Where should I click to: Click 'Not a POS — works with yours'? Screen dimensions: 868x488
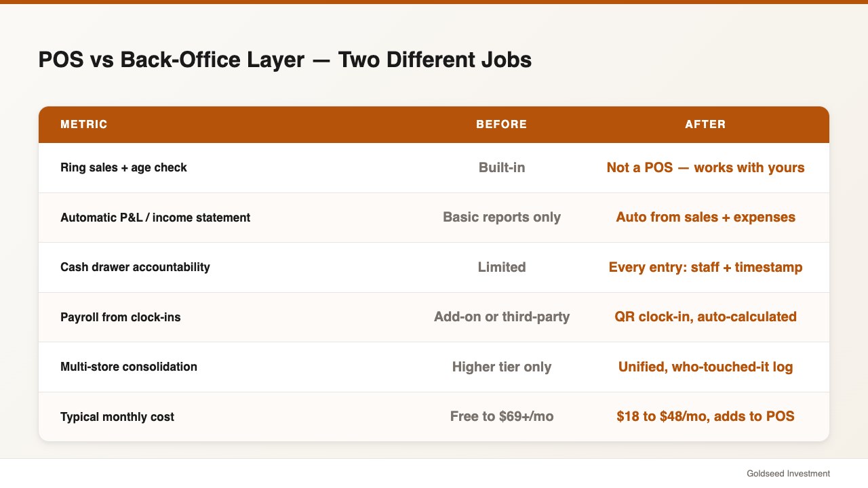click(705, 167)
